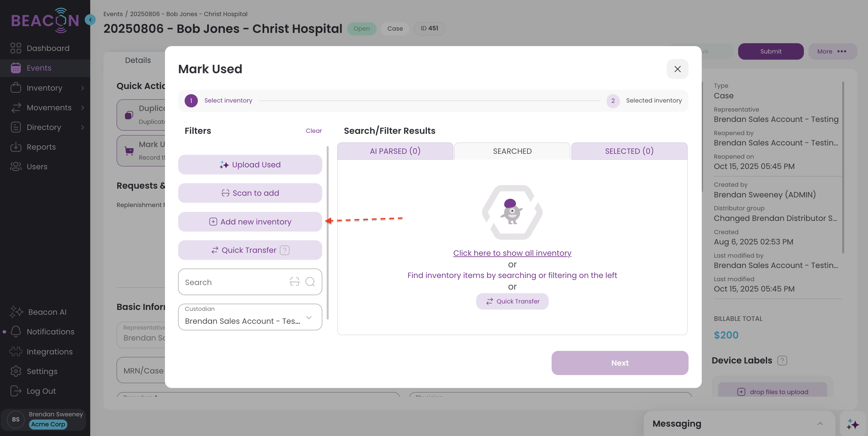The image size is (868, 436).
Task: Open the Beacon AI sparkle icon
Action: coord(16,312)
